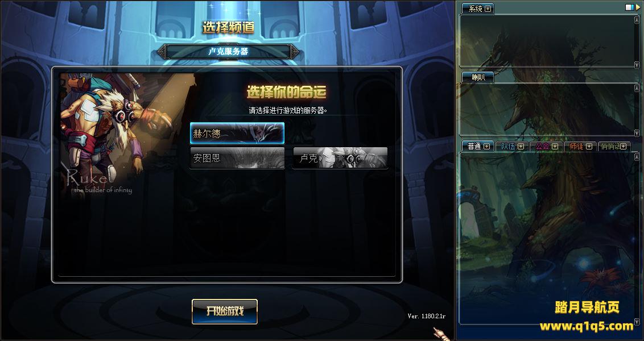Image resolution: width=644 pixels, height=341 pixels.
Task: Click the yellow arrow icon atop chat panel
Action: point(638,7)
